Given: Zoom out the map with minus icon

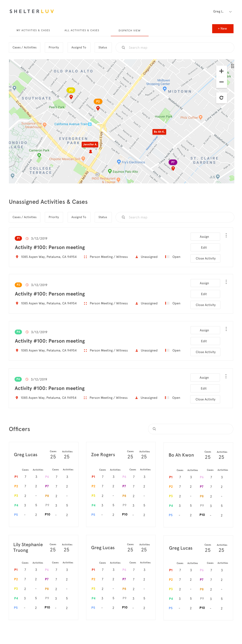Looking at the screenshot, I should coord(221,82).
